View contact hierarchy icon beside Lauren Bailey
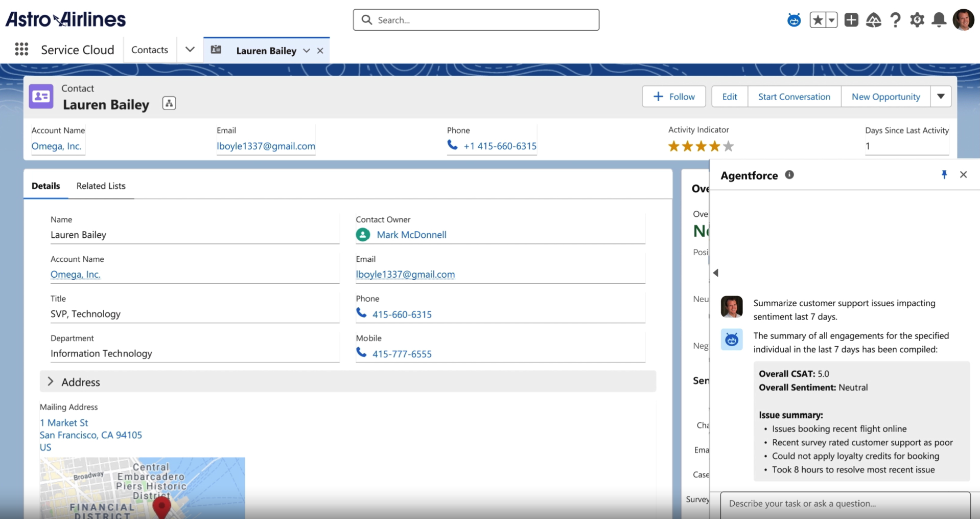This screenshot has width=980, height=519. [169, 103]
